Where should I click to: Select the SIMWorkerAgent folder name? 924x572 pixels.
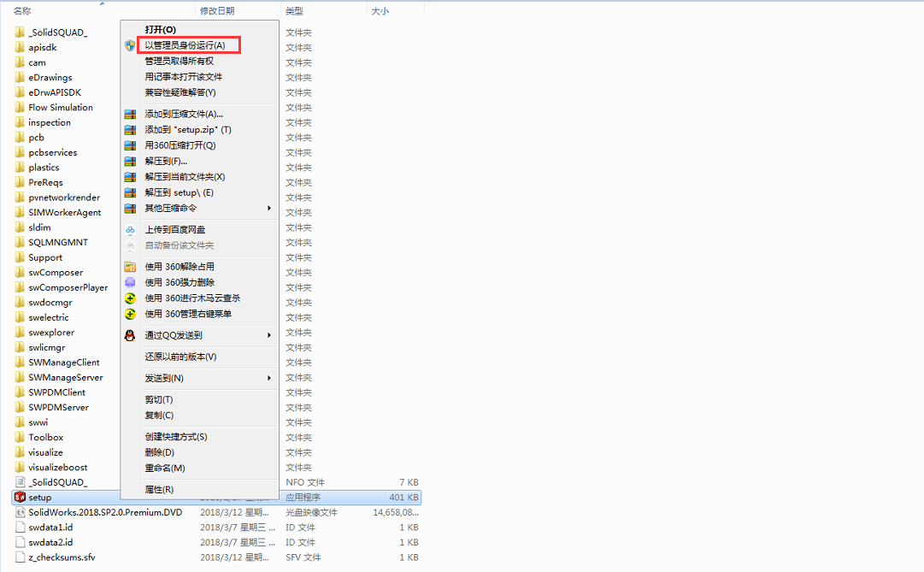(x=65, y=212)
